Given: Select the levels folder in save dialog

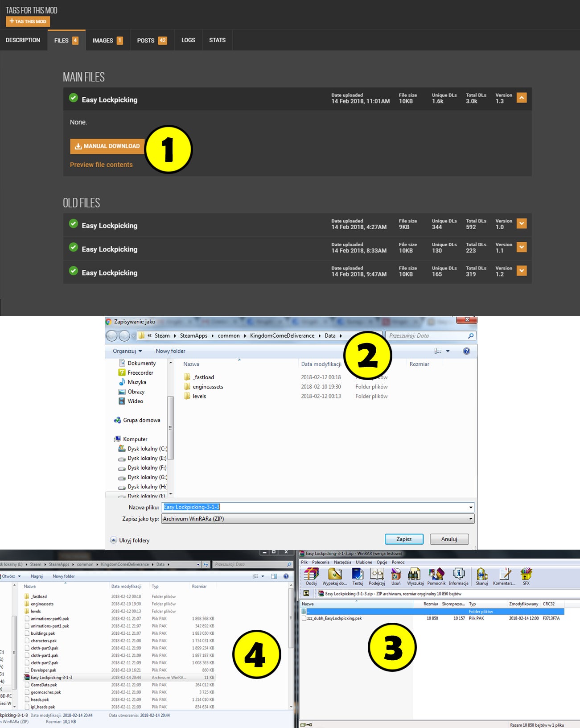Looking at the screenshot, I should point(195,396).
